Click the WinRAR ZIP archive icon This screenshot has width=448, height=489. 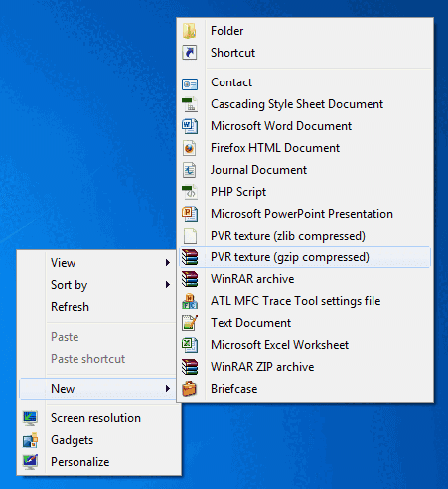pos(190,367)
